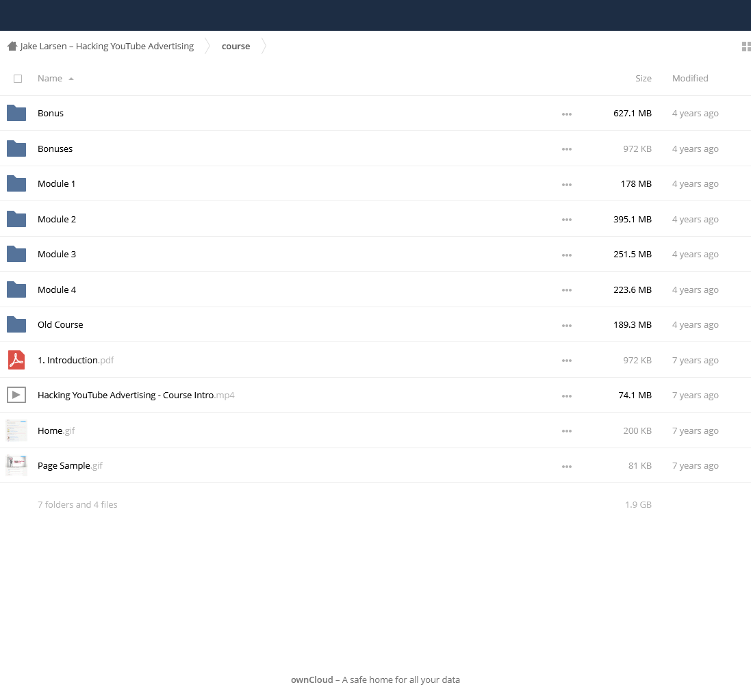Click the course breadcrumb

236,46
